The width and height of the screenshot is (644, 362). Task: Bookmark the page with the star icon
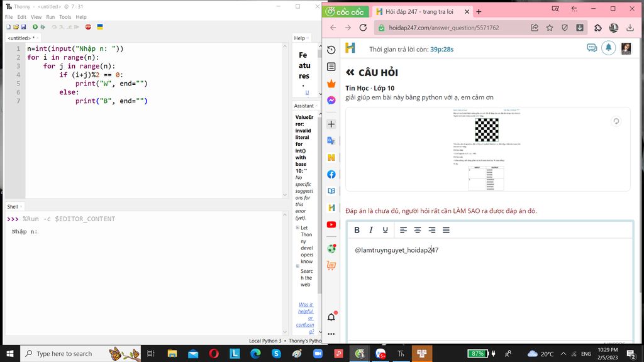tap(550, 28)
